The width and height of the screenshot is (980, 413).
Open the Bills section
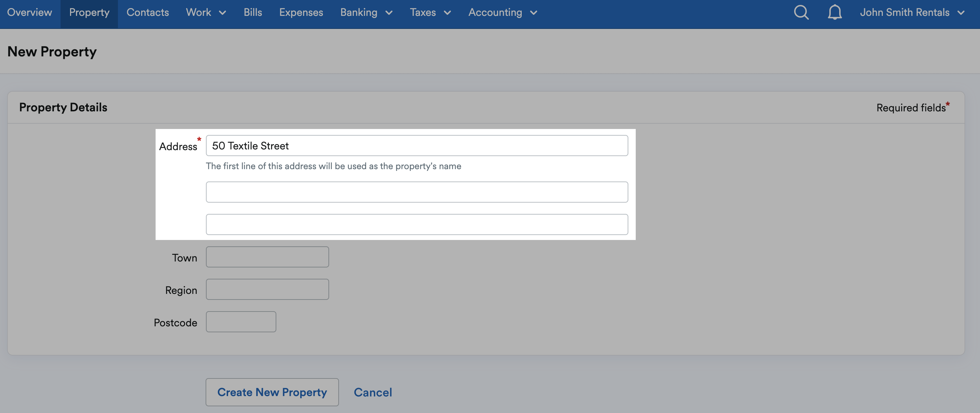pos(253,12)
